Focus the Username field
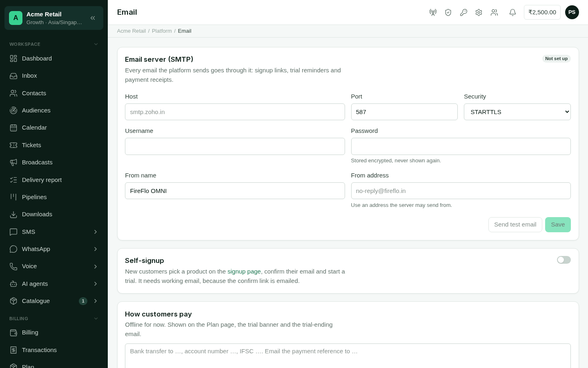Screen dimensions: 588x368 click(235, 146)
